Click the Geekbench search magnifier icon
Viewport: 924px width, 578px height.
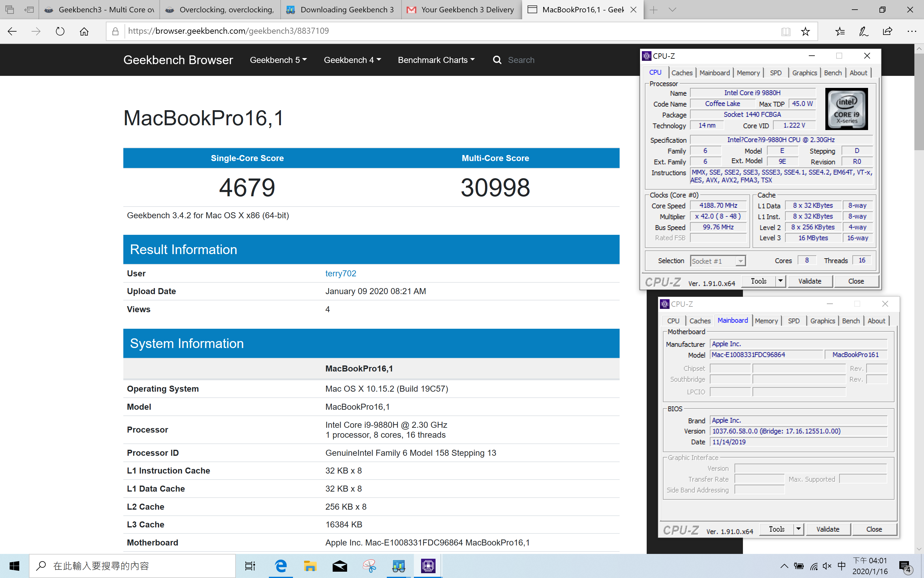point(497,60)
